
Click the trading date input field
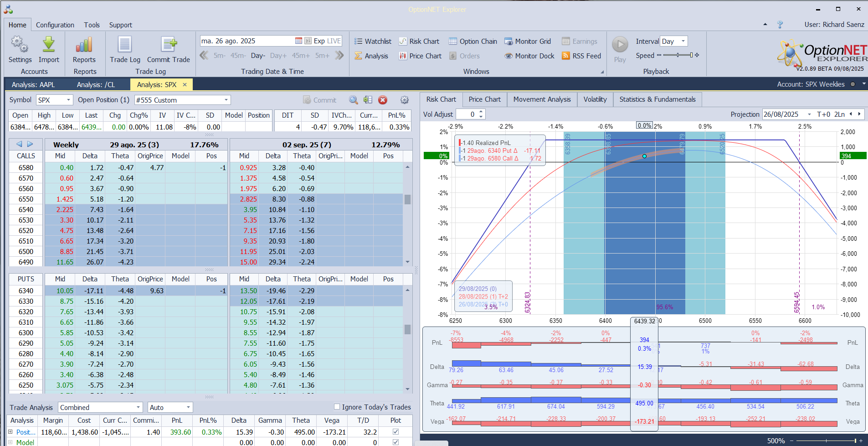pos(247,41)
